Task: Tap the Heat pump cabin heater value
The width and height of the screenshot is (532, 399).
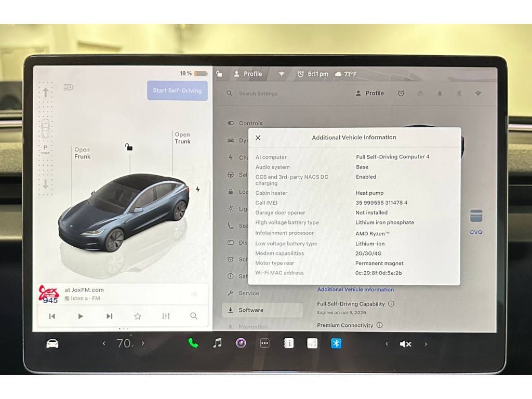Action: (369, 193)
